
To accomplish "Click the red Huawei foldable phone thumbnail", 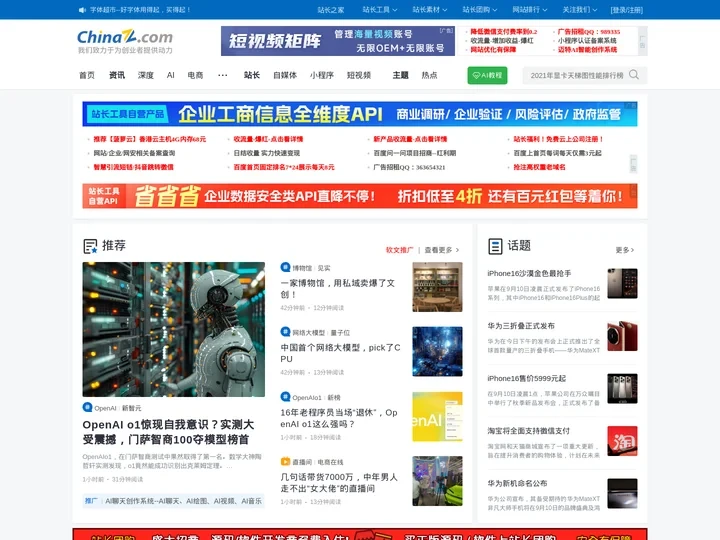I will 622,336.
